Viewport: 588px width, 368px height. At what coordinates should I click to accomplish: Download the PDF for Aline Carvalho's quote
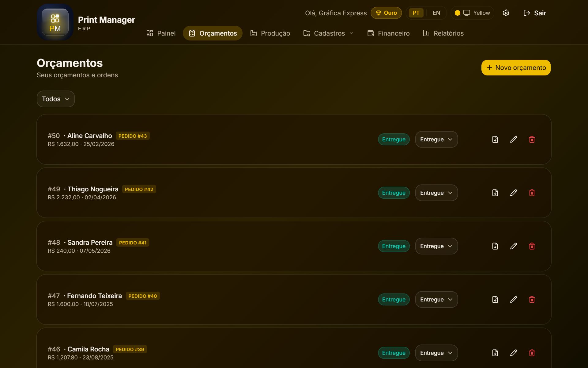pos(495,140)
